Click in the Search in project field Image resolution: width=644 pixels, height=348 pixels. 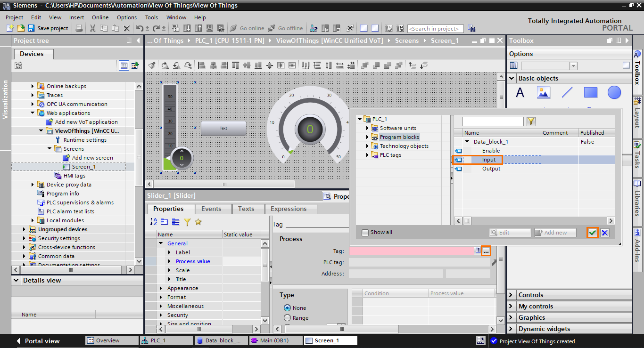click(x=436, y=29)
